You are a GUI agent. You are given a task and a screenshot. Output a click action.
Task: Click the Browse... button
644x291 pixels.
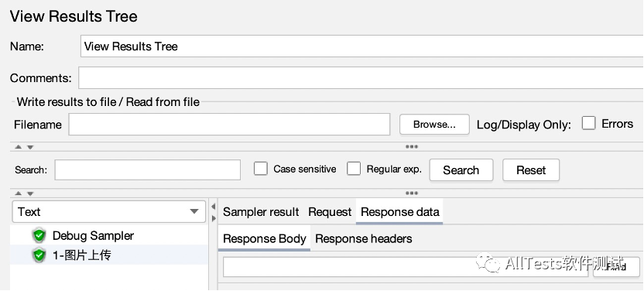[434, 125]
